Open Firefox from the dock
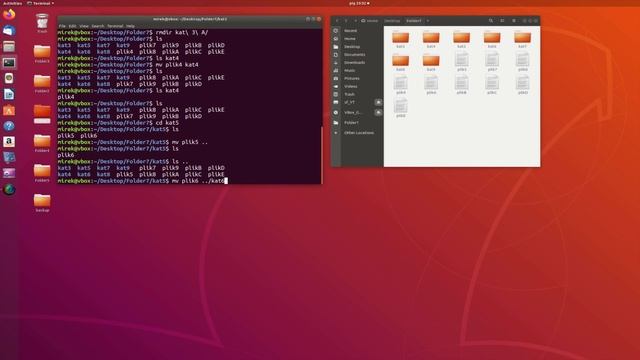The image size is (640, 360). click(x=9, y=15)
